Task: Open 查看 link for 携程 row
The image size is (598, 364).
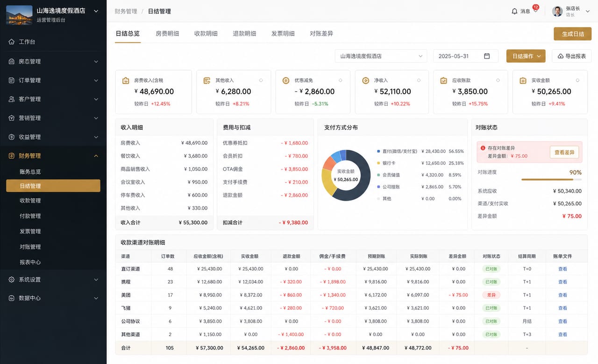Action: point(562,282)
